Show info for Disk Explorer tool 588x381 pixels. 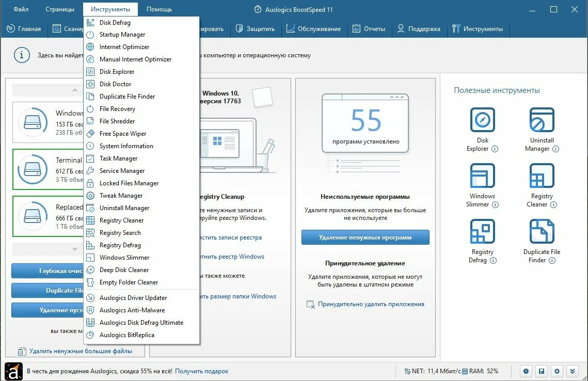click(495, 149)
